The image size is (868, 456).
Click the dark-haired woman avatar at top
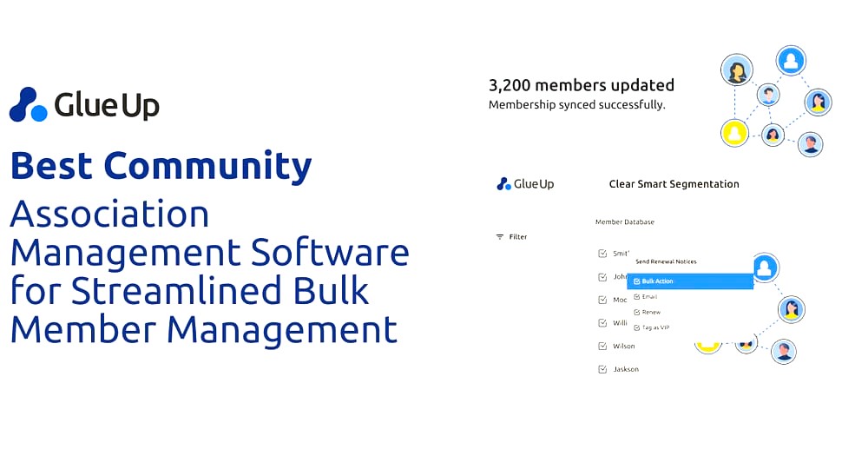(737, 70)
